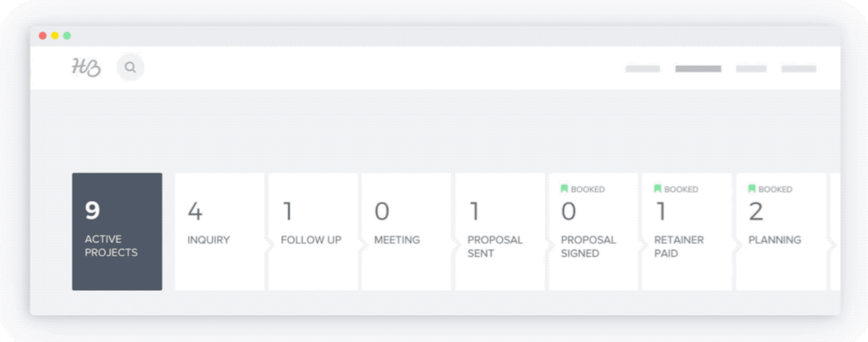Open the Proposal Sent stage

pyautogui.click(x=500, y=231)
